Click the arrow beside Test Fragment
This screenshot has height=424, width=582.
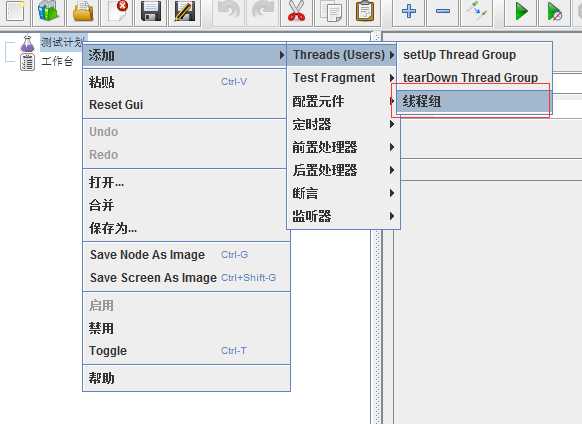pos(392,78)
